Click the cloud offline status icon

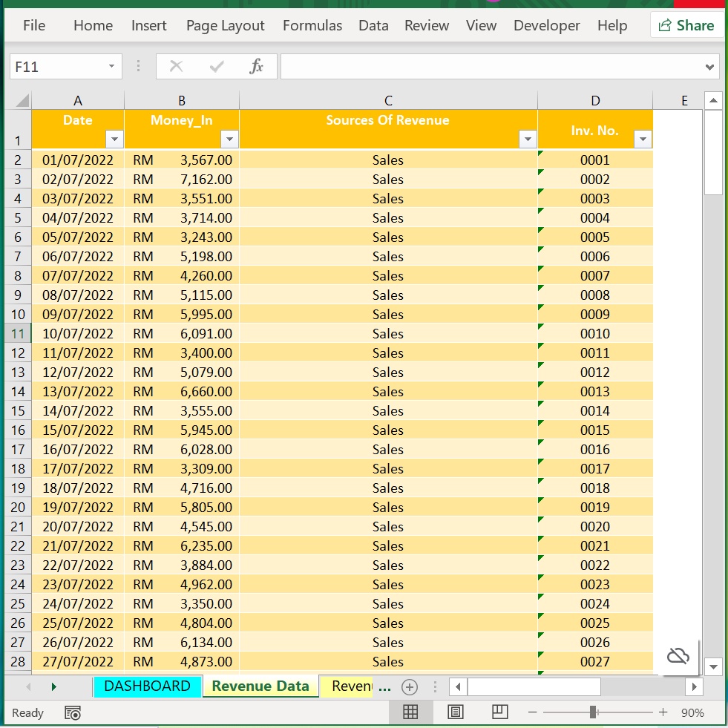point(678,655)
